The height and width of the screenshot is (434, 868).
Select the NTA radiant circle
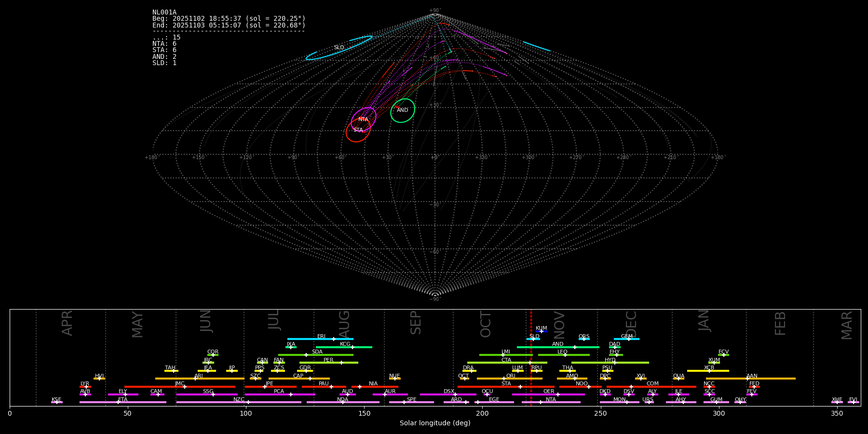point(364,119)
